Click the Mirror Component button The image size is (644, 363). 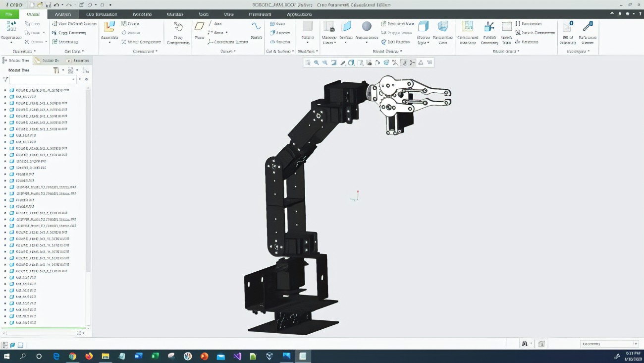tap(141, 42)
